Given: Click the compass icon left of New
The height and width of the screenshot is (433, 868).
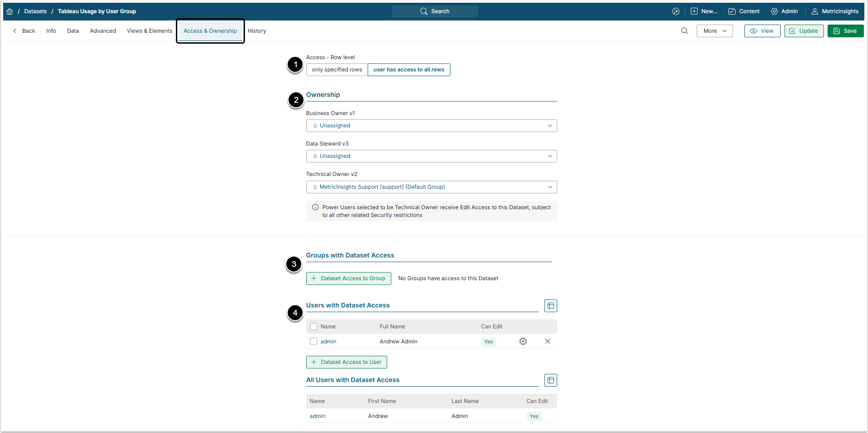Looking at the screenshot, I should (x=676, y=11).
